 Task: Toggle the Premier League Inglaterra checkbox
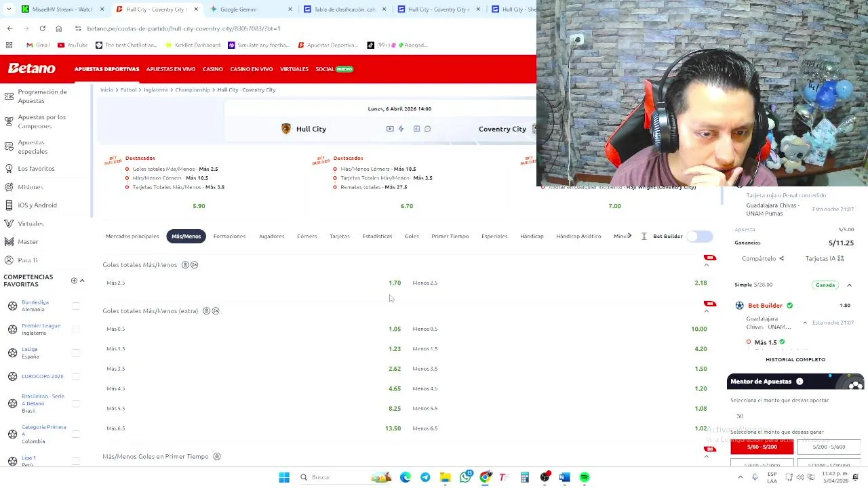point(75,329)
